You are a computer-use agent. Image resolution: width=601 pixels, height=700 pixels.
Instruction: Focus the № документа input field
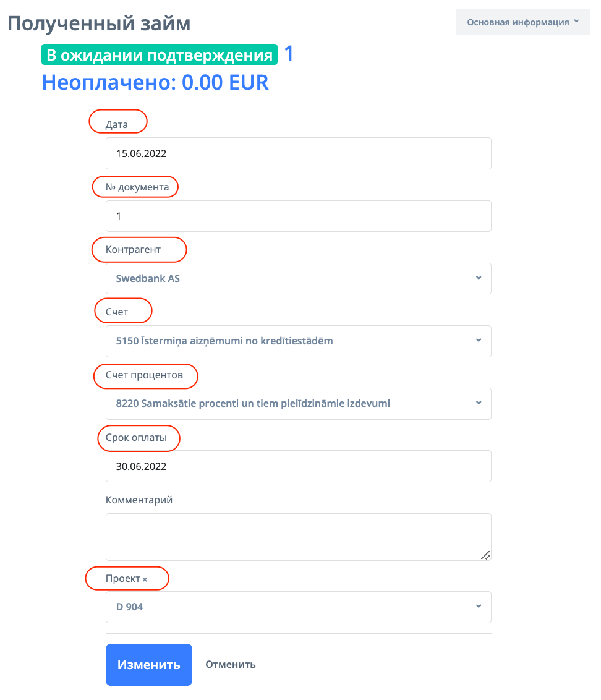298,216
